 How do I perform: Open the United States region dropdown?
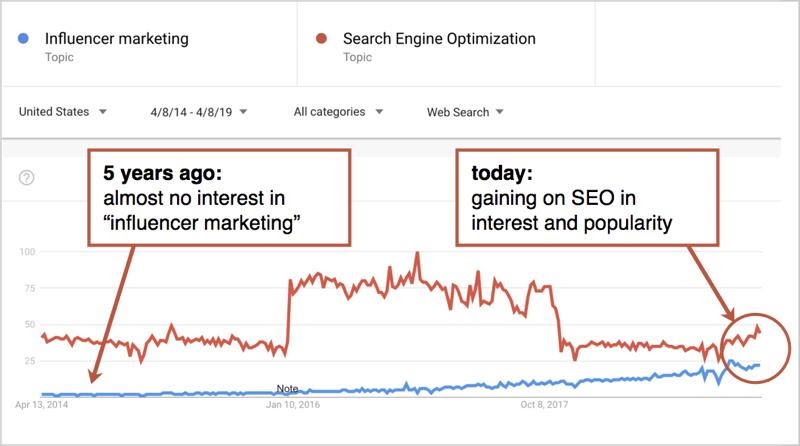[62, 112]
